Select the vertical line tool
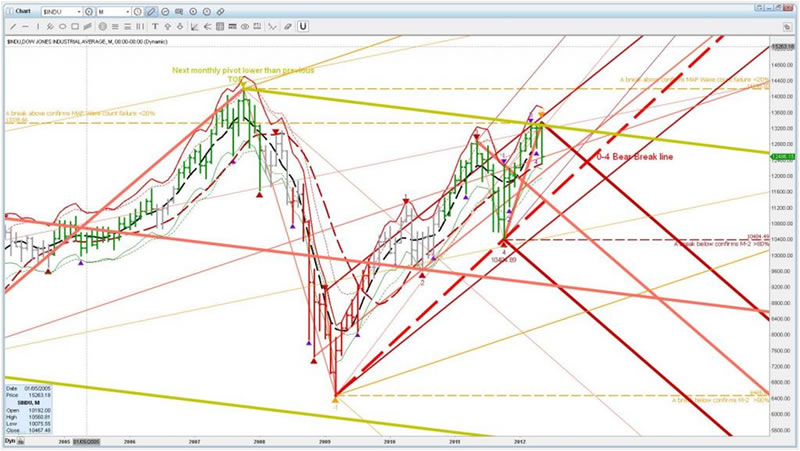The image size is (800, 451). [38, 27]
